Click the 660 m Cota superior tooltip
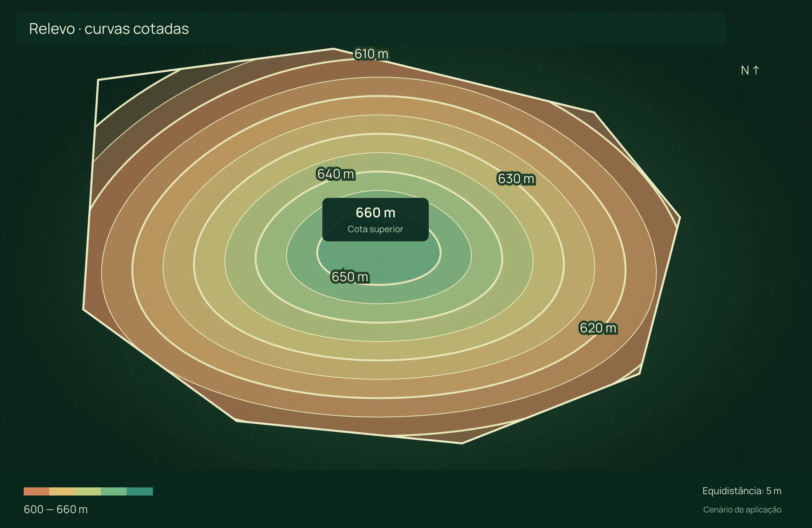812x528 pixels. pyautogui.click(x=375, y=219)
